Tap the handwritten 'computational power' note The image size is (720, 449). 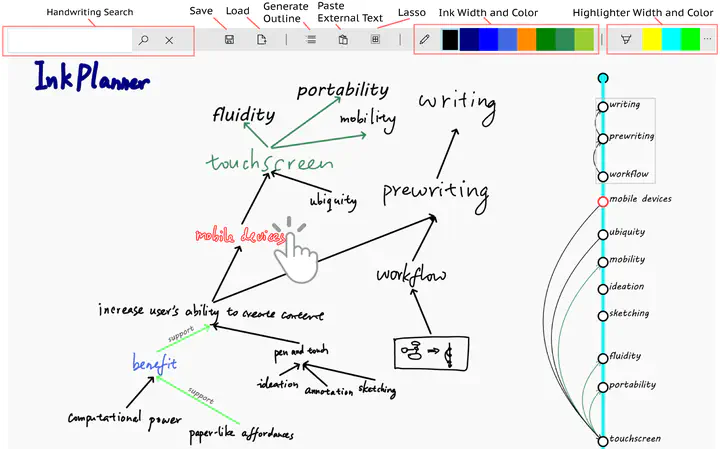click(x=124, y=419)
